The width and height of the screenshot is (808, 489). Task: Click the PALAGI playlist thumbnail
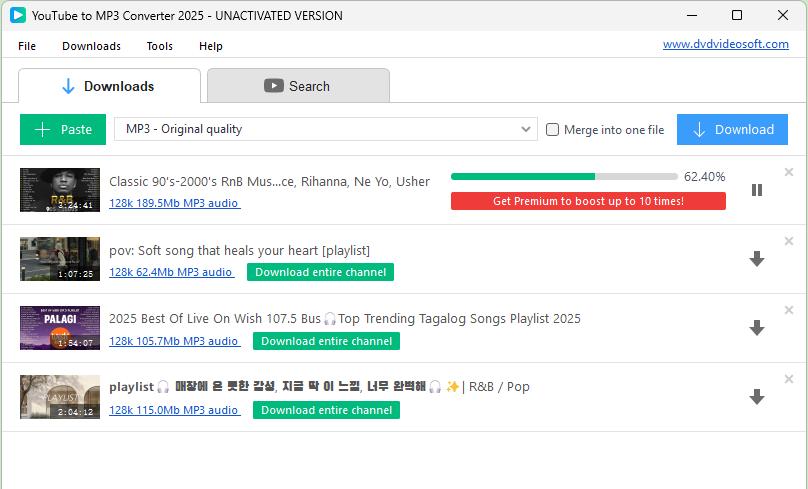(x=60, y=328)
